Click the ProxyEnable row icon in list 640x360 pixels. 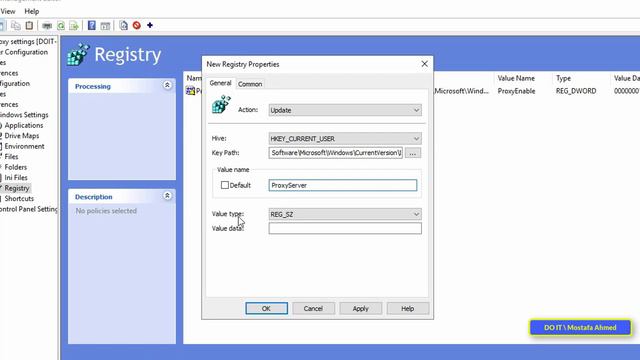pyautogui.click(x=190, y=91)
